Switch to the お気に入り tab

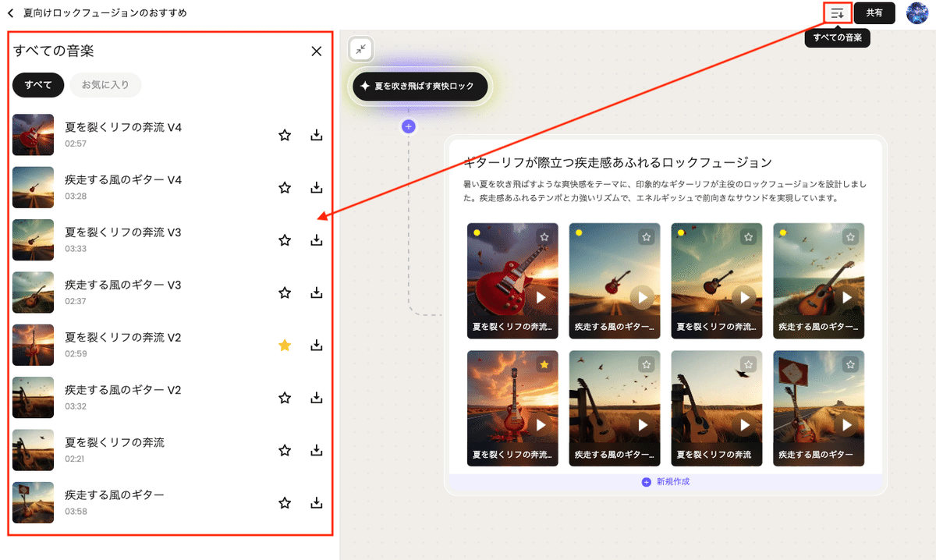(105, 85)
